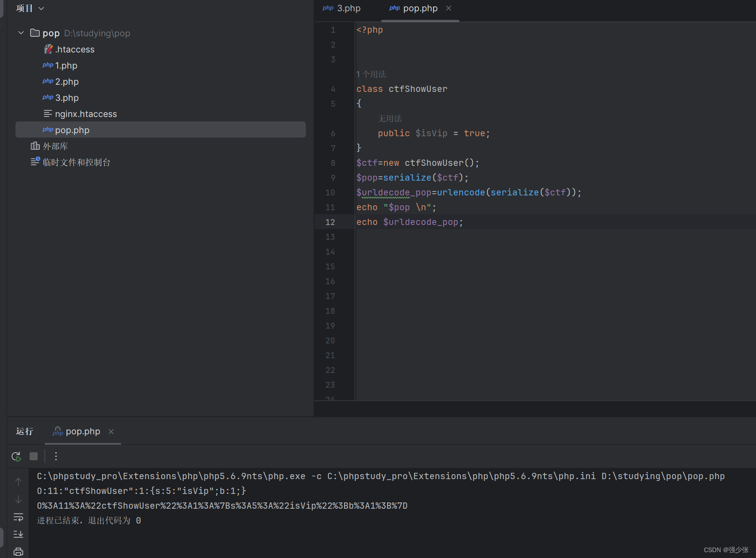This screenshot has width=756, height=558.
Task: Open 3.php in the project tree
Action: (67, 98)
